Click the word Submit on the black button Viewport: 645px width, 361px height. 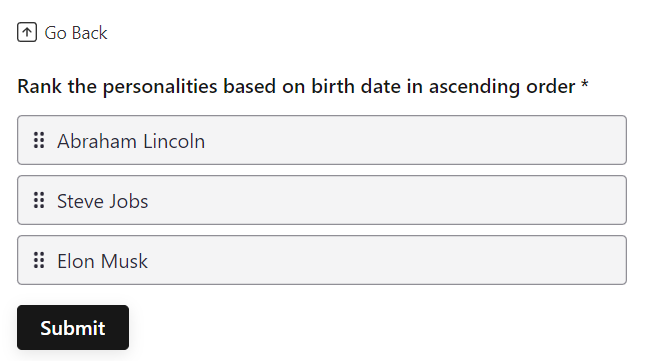(x=73, y=328)
